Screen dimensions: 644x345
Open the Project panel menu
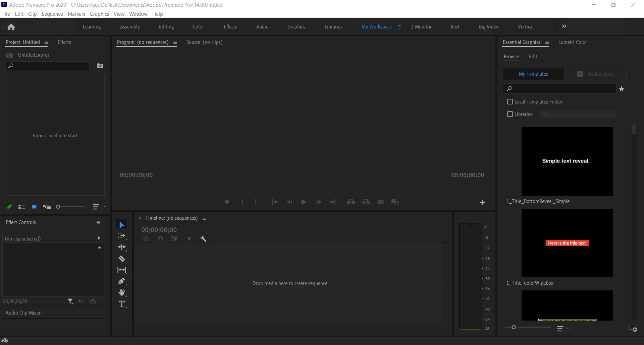click(x=46, y=43)
